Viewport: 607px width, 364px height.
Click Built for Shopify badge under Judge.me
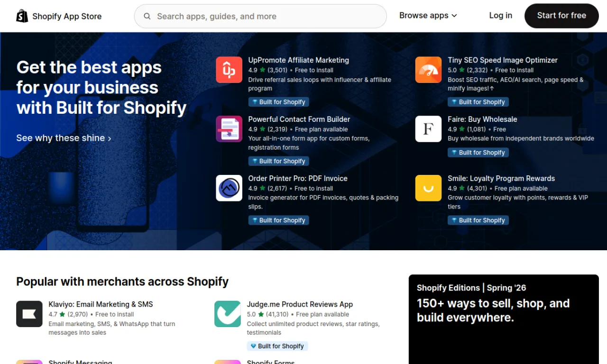[277, 346]
